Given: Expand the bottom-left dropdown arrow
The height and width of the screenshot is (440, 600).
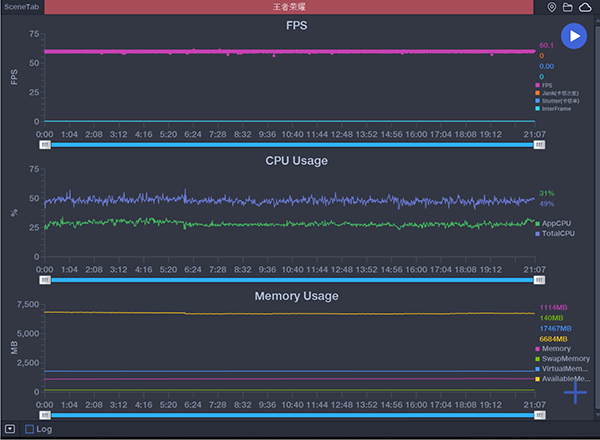Looking at the screenshot, I should pos(9,429).
